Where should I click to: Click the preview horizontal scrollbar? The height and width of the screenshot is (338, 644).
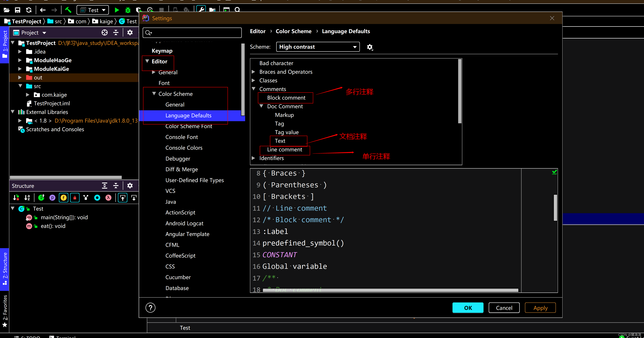coord(390,290)
